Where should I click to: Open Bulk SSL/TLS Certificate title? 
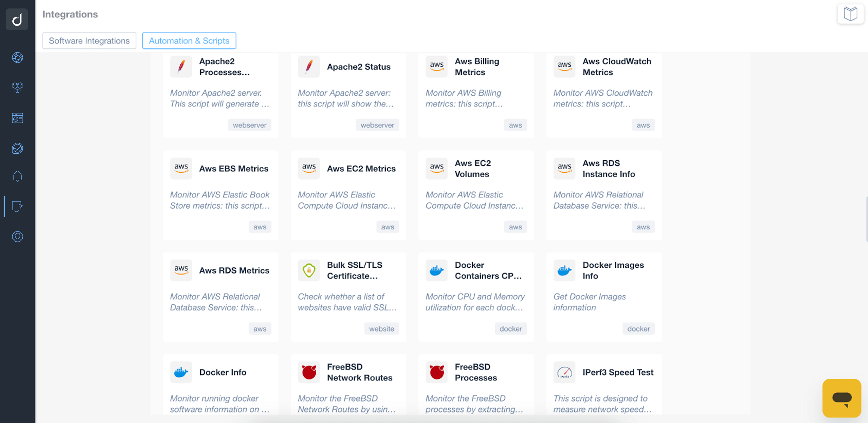(x=355, y=270)
